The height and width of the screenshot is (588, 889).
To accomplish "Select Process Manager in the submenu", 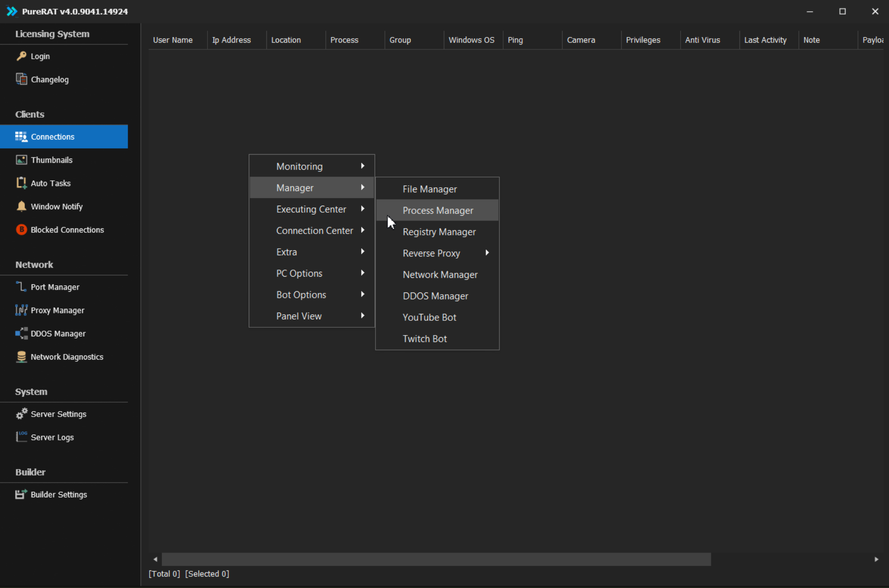I will coord(437,210).
